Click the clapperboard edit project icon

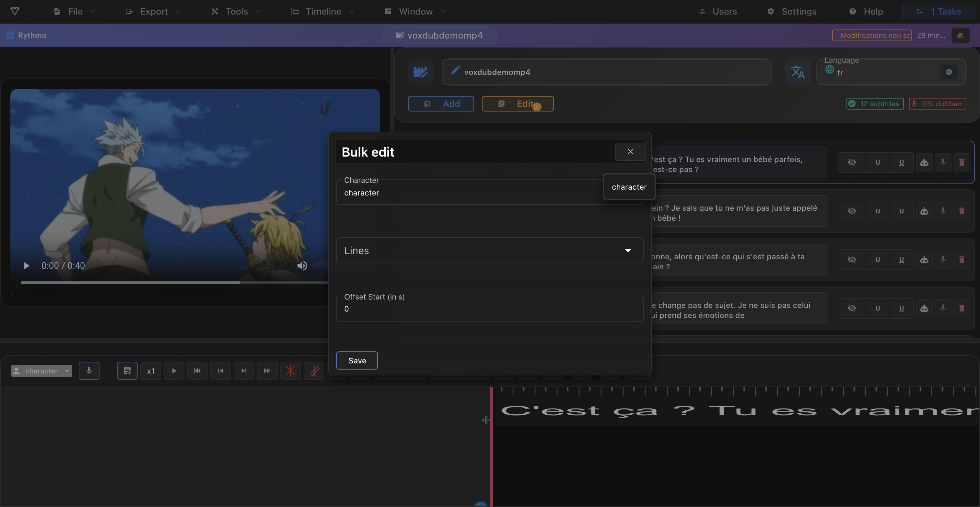point(421,72)
